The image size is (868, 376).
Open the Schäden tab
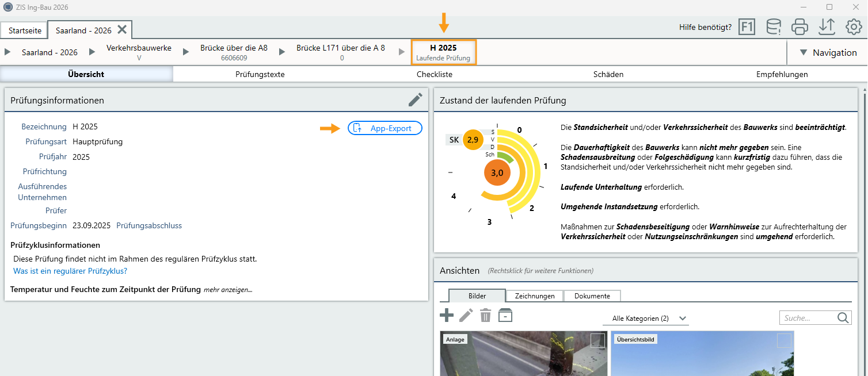tap(608, 74)
